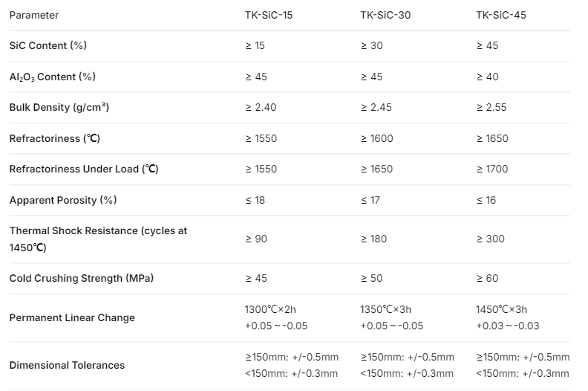Click the Parameter column header
The width and height of the screenshot is (588, 391).
click(x=33, y=15)
